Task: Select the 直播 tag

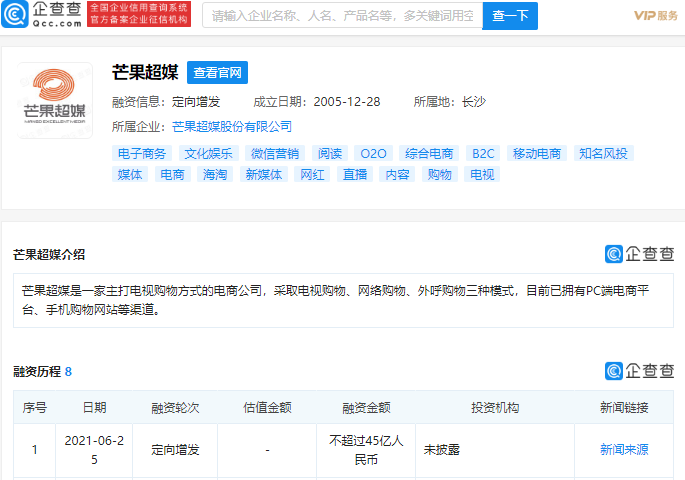Action: click(x=355, y=174)
